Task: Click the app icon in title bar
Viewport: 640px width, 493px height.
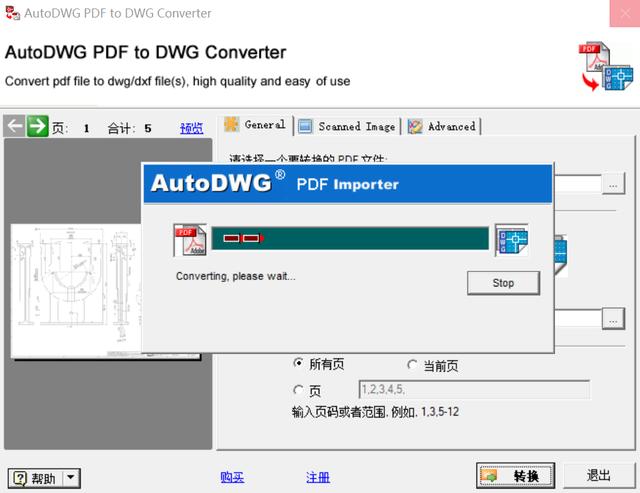Action: pyautogui.click(x=13, y=13)
